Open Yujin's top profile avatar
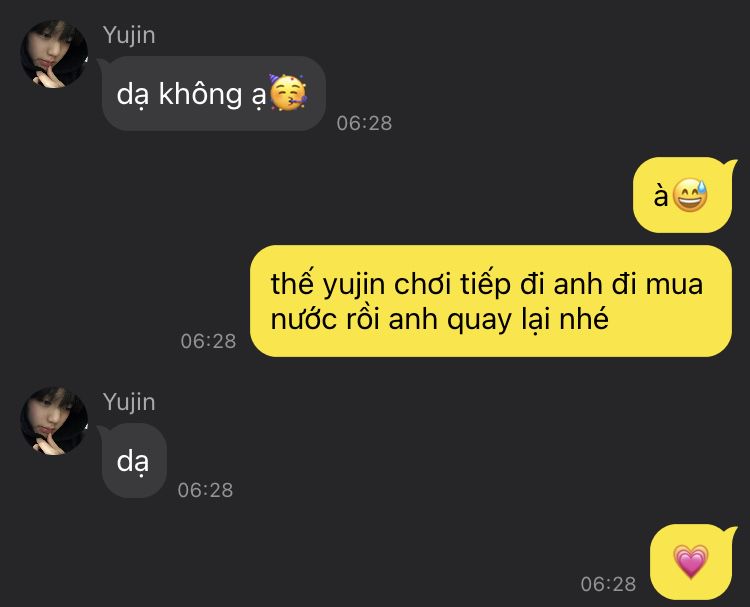 pos(54,54)
